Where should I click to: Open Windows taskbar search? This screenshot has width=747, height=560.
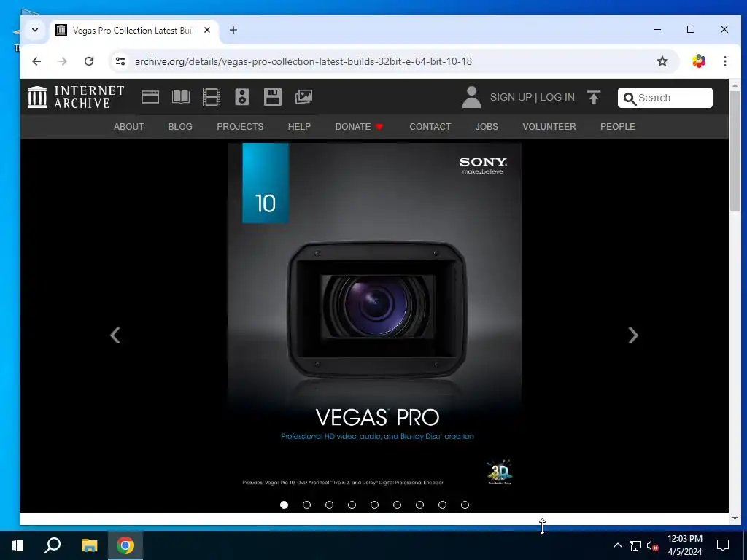53,545
